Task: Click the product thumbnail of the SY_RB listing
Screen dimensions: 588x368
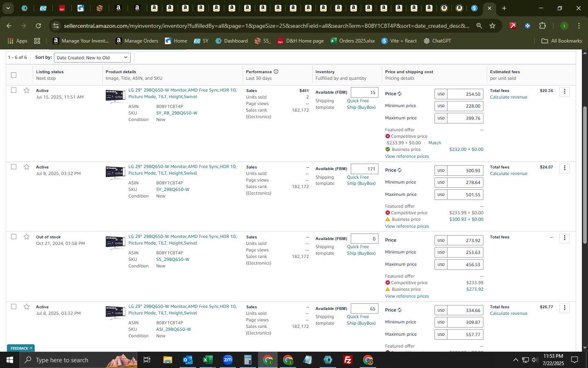Action: (x=115, y=96)
